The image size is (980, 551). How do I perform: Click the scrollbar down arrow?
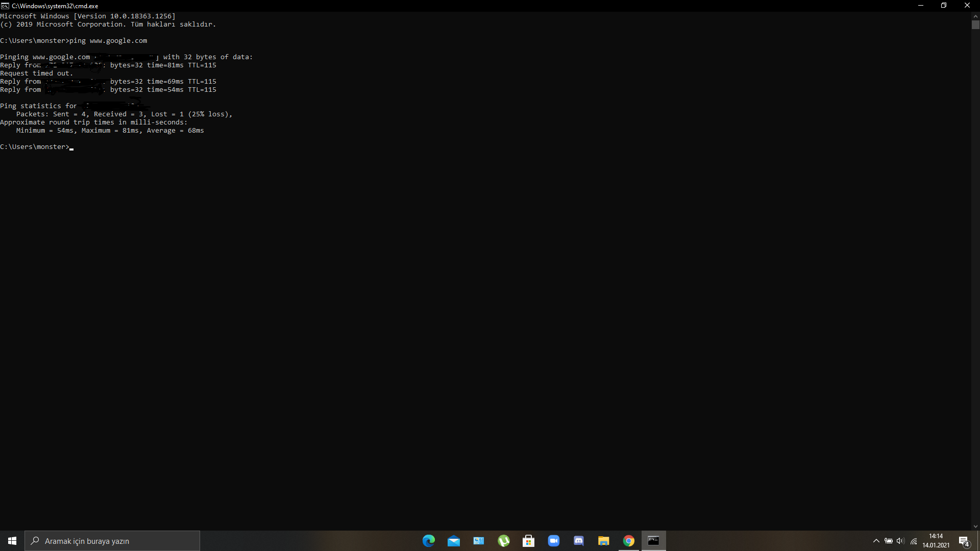(975, 527)
